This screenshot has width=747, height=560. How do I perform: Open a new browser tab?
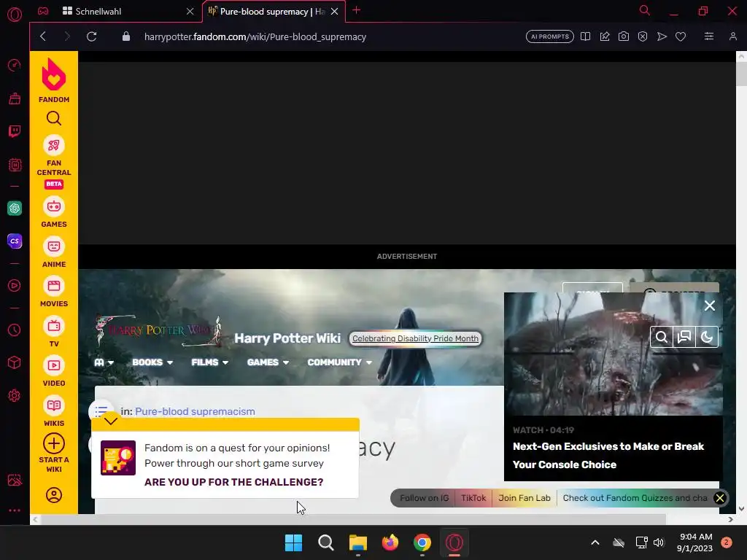pos(356,10)
